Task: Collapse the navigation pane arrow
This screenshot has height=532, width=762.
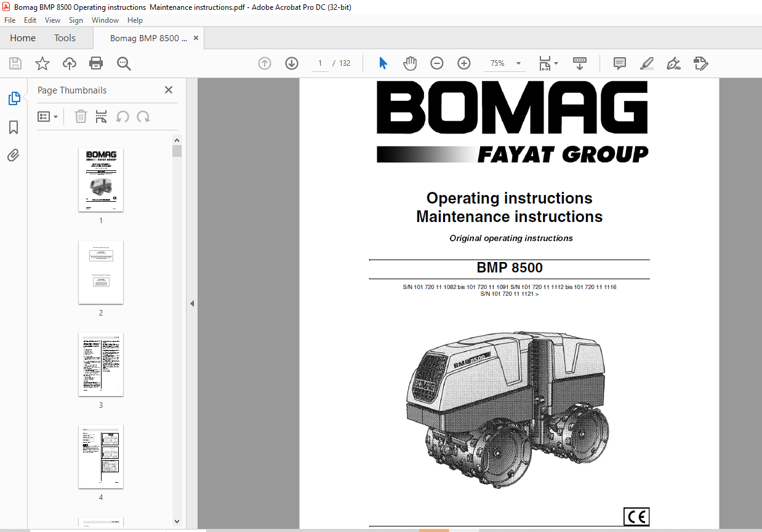Action: pyautogui.click(x=191, y=303)
